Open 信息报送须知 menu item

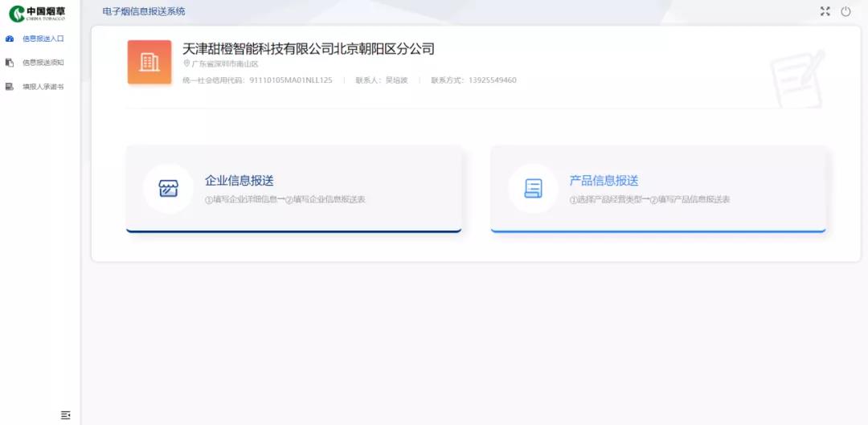click(43, 63)
